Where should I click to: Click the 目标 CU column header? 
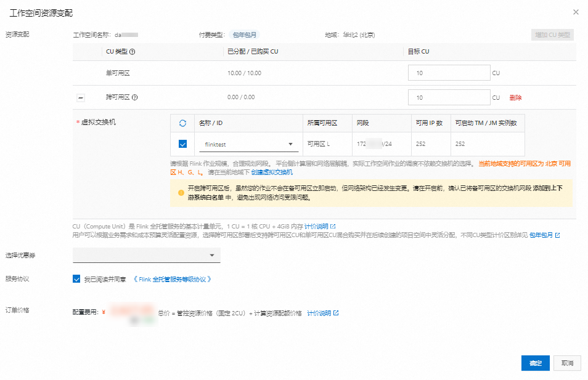coord(419,52)
